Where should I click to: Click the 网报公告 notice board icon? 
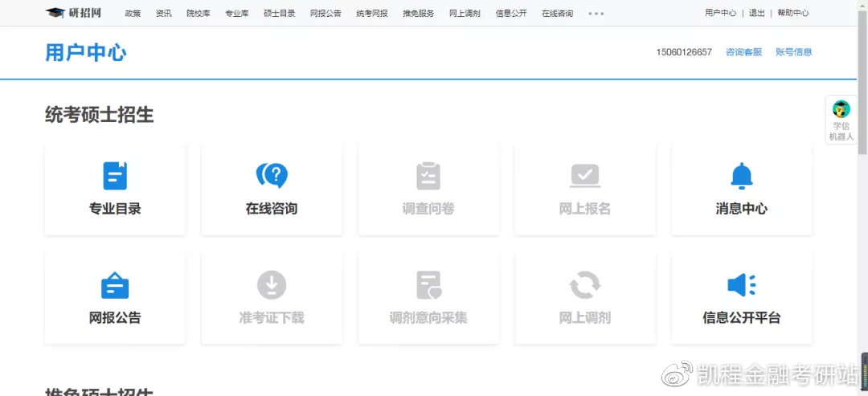(x=115, y=285)
